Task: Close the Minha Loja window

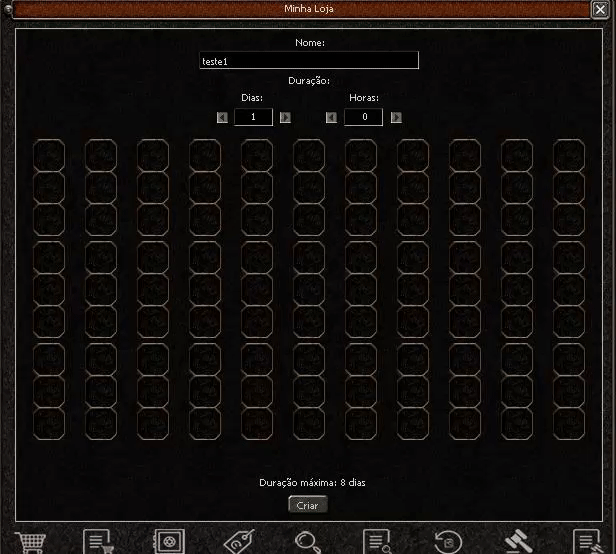Action: pyautogui.click(x=600, y=9)
